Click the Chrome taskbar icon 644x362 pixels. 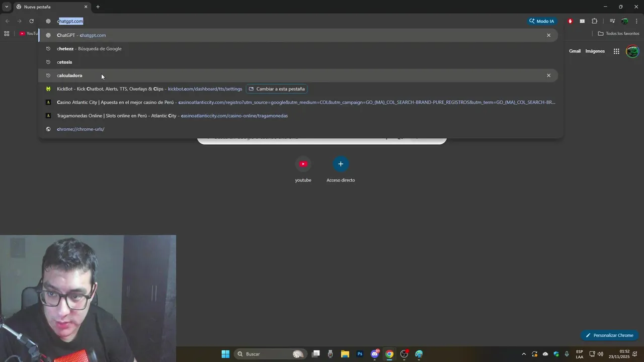click(x=389, y=354)
